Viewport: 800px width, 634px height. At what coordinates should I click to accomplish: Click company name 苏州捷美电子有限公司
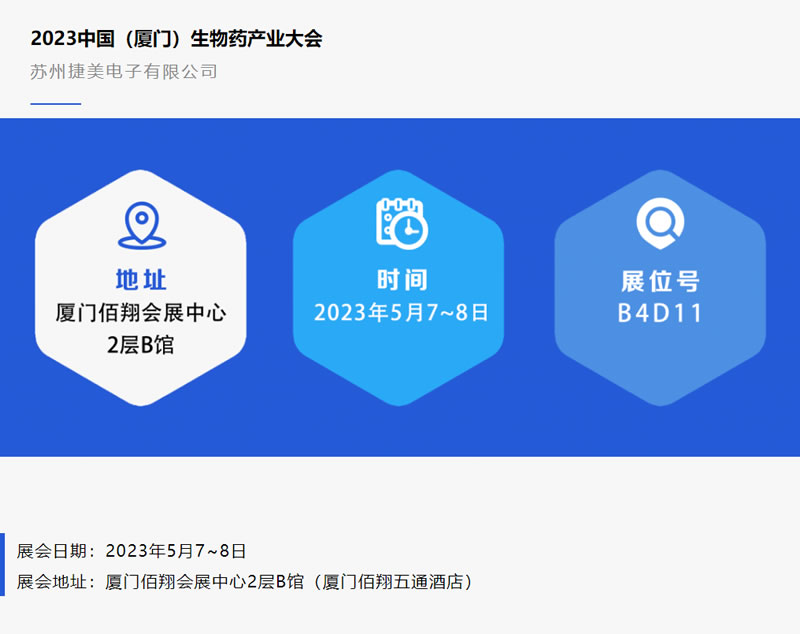[x=124, y=72]
